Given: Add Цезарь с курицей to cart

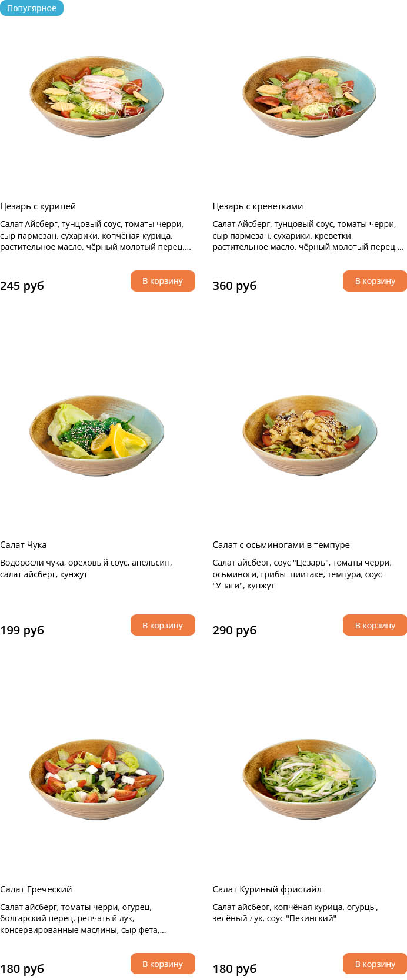Looking at the screenshot, I should tap(162, 281).
